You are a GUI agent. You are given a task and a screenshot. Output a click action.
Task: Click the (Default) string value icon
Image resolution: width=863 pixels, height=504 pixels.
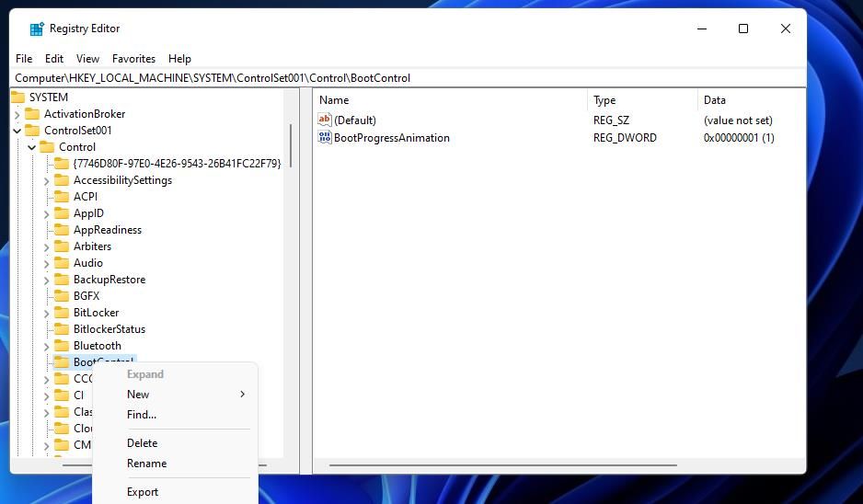pos(325,120)
